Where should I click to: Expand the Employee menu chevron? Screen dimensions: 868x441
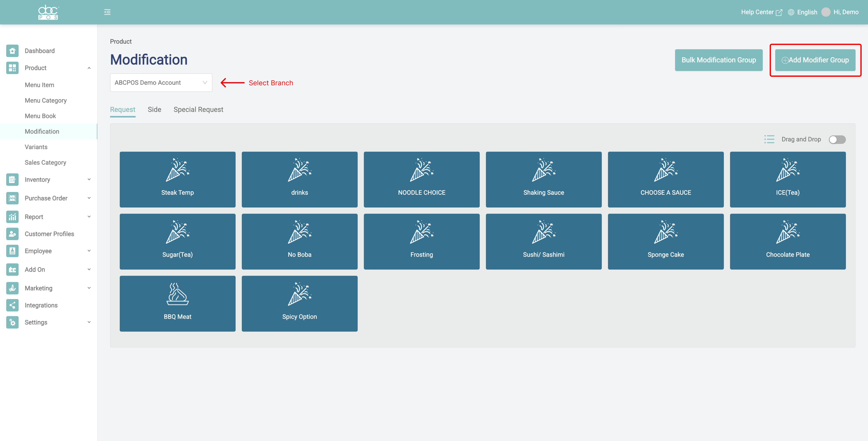coord(89,251)
